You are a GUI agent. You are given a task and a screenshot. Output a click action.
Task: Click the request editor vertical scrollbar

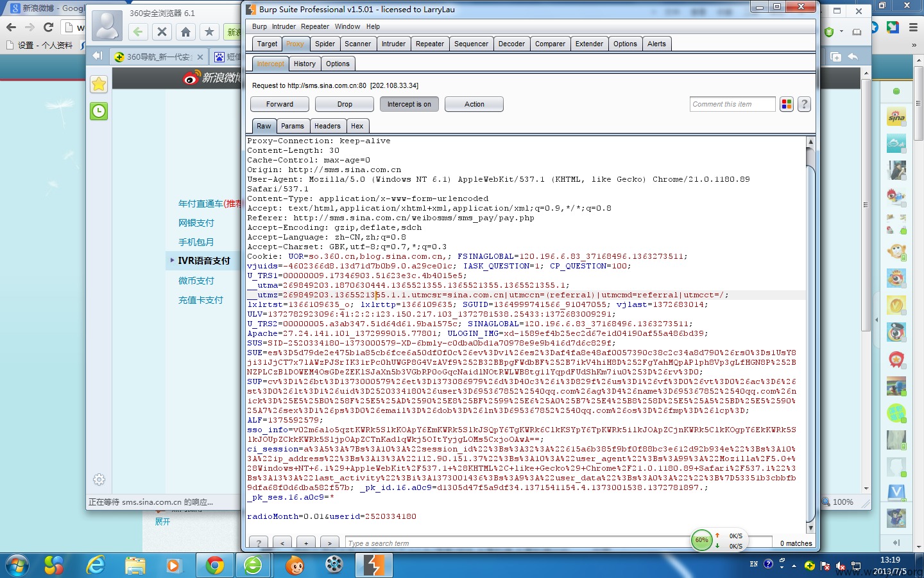click(x=810, y=335)
